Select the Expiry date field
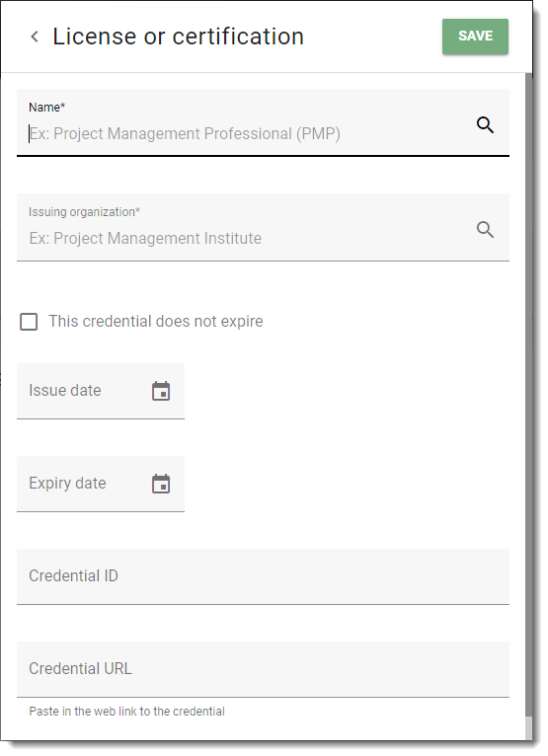The image size is (548, 756). click(101, 484)
